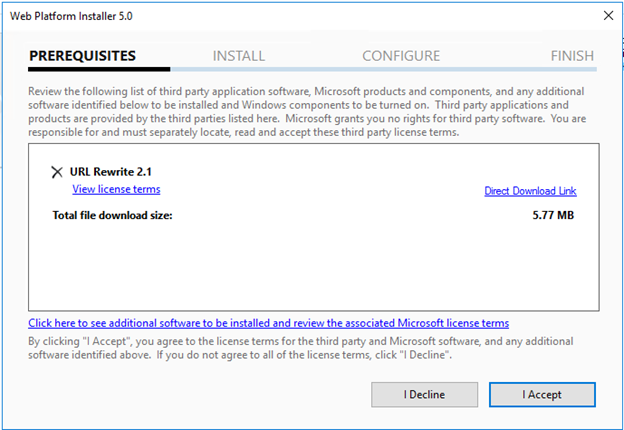
Task: Click the X icon beside URL Rewrite 2.1
Action: [x=57, y=172]
